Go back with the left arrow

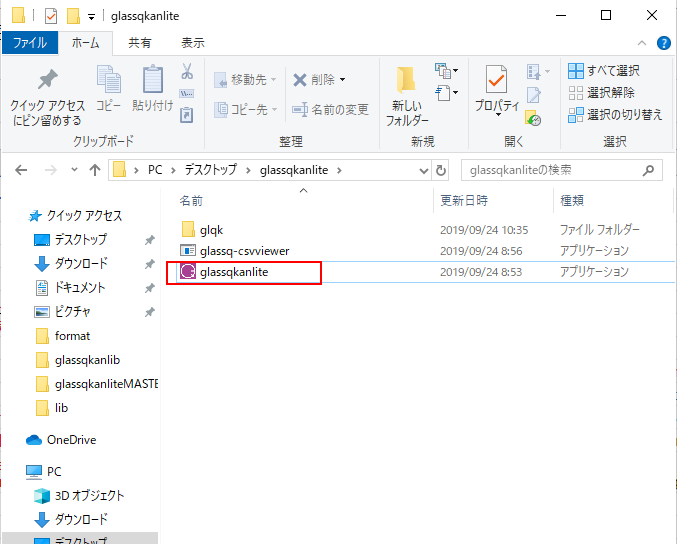click(21, 170)
